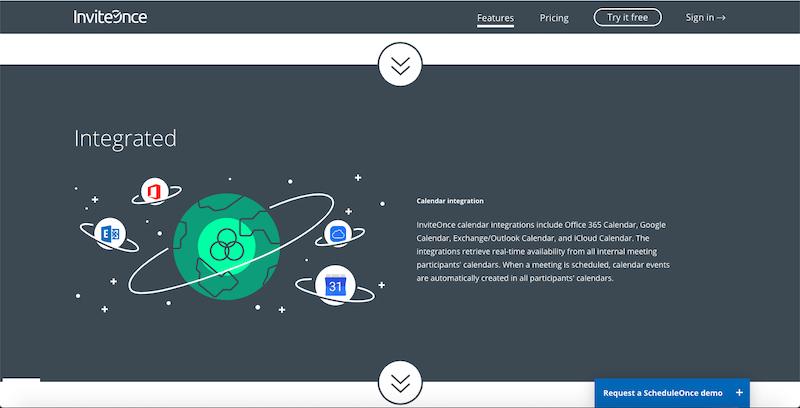Click the Integrated heading
Screen dimensions: 800x408
coord(126,139)
